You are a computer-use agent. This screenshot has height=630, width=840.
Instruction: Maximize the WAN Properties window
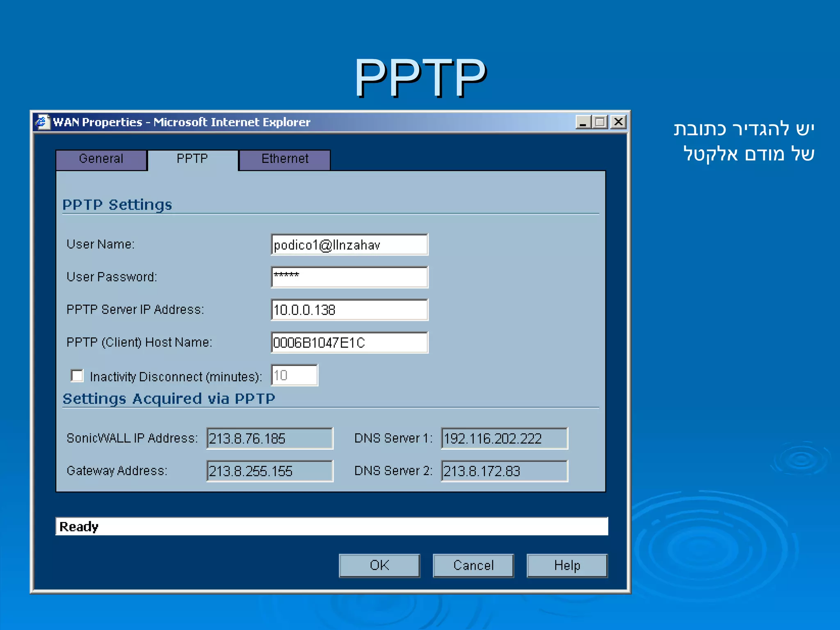point(600,122)
